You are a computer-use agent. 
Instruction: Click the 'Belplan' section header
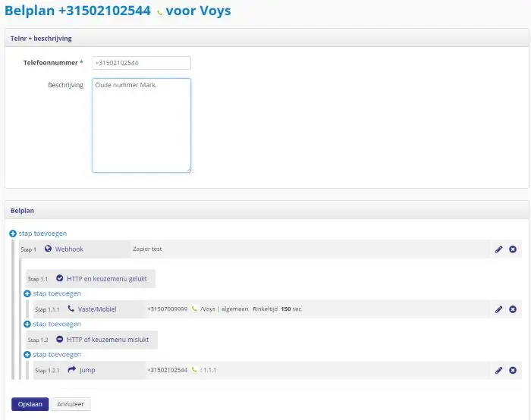pos(22,211)
